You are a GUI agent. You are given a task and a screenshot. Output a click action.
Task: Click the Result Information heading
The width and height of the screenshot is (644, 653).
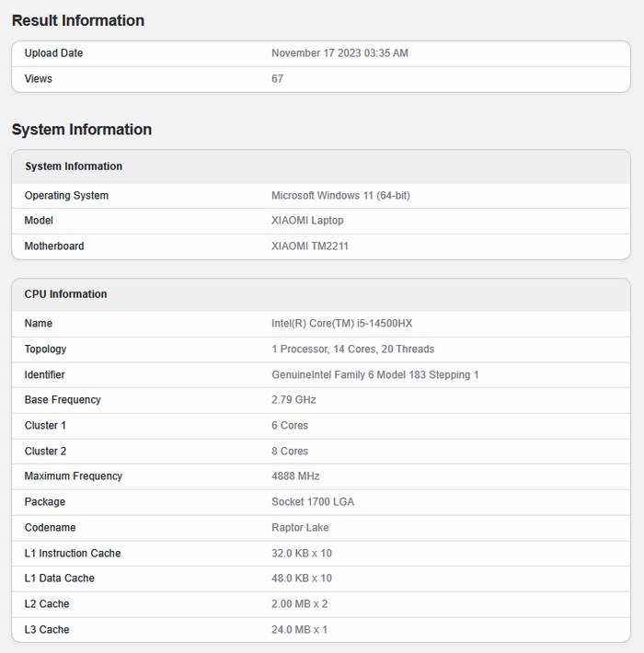tap(78, 20)
